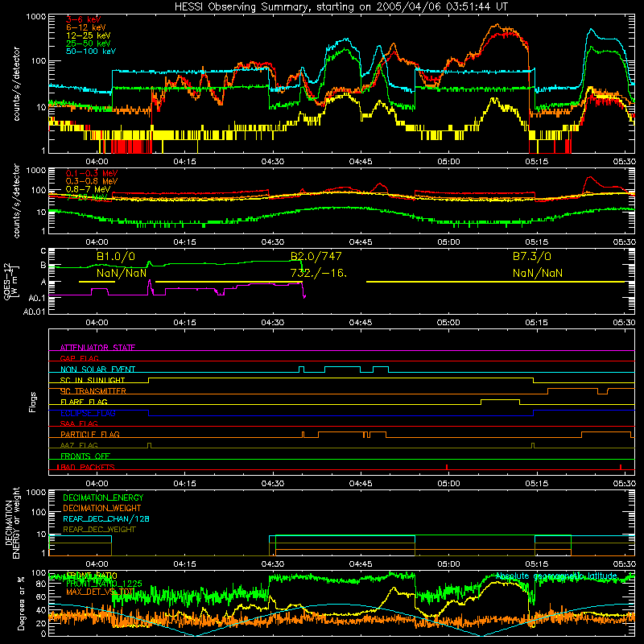Screen dimensions: 644x644
Task: Click the DECIMATION_ENERGY legend label
Action: 103,497
